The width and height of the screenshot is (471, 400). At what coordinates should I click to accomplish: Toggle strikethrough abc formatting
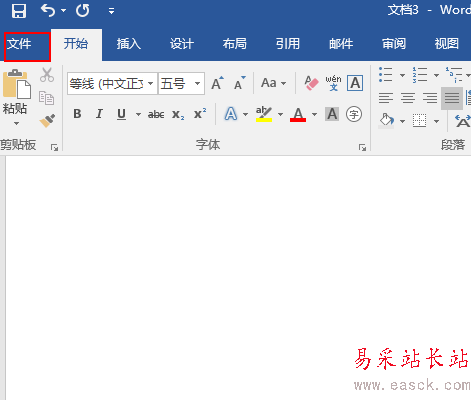pyautogui.click(x=156, y=115)
